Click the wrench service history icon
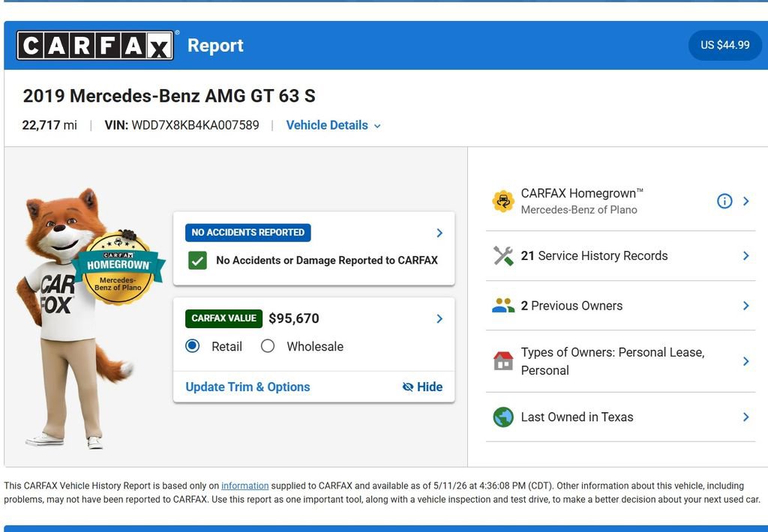Screen dimensions: 768x532 [503, 256]
